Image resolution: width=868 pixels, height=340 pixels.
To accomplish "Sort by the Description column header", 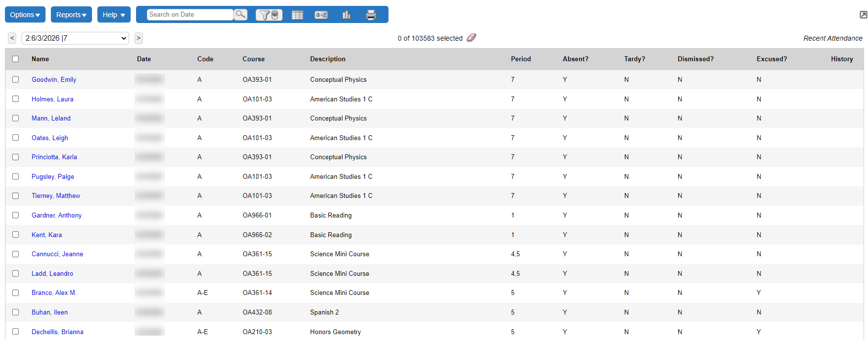I will click(327, 59).
